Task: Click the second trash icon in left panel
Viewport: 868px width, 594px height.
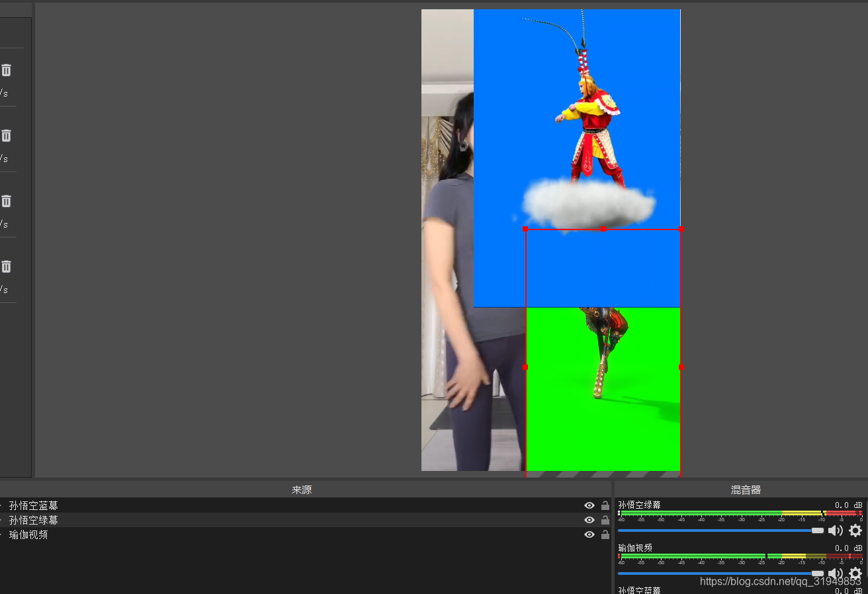Action: 6,136
